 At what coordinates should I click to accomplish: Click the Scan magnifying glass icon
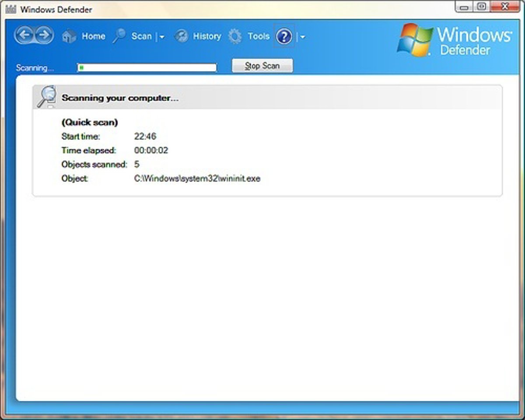coord(119,36)
